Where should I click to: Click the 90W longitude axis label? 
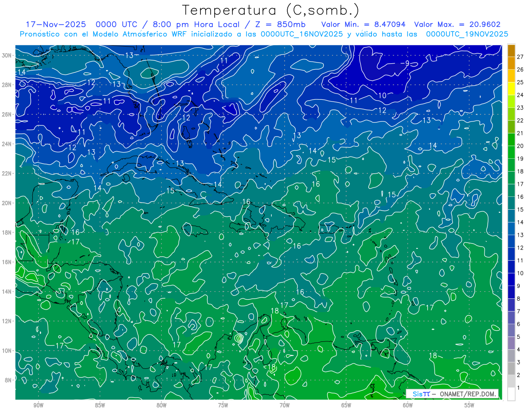click(x=39, y=405)
